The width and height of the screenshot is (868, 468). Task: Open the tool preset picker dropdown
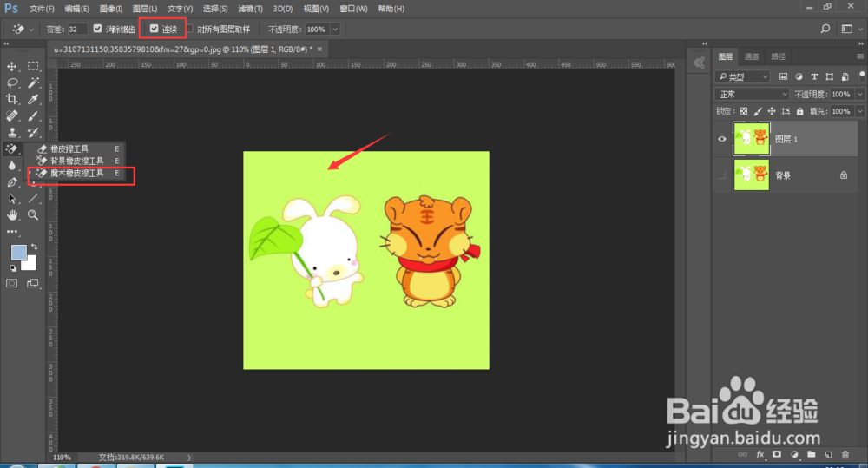[x=31, y=29]
